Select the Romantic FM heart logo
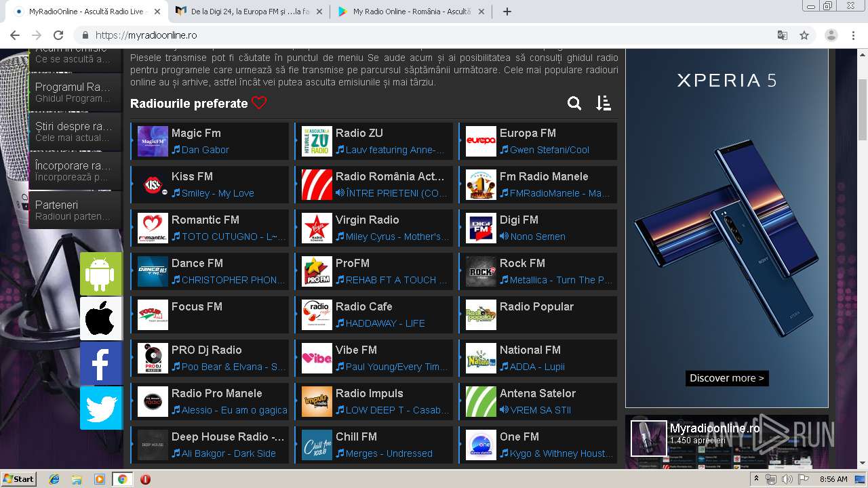 tap(153, 228)
